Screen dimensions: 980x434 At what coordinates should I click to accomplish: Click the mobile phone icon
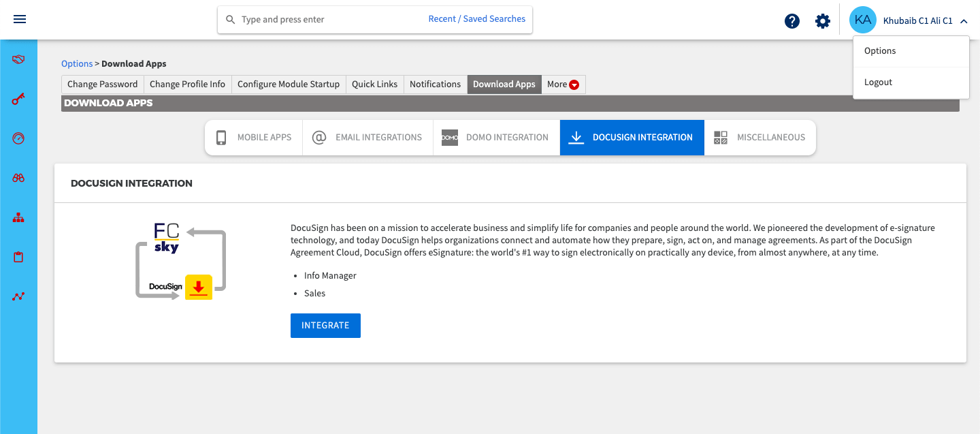click(221, 138)
